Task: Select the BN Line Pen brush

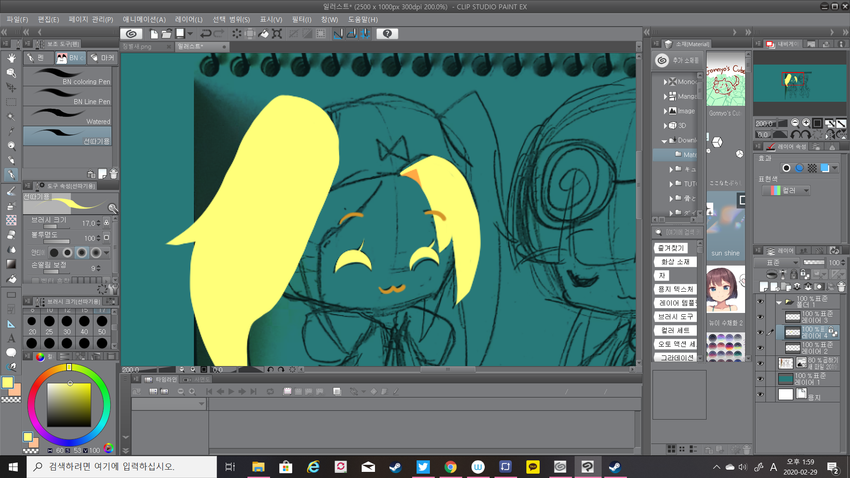Action: point(67,96)
